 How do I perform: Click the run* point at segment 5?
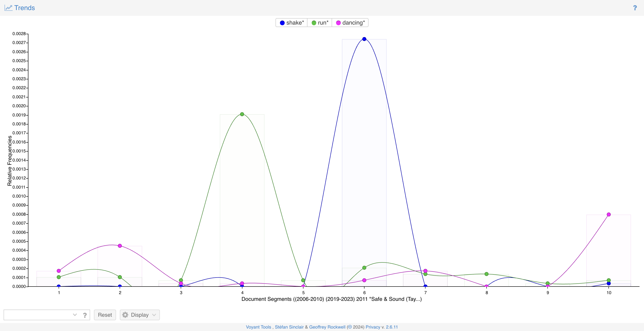tap(303, 280)
